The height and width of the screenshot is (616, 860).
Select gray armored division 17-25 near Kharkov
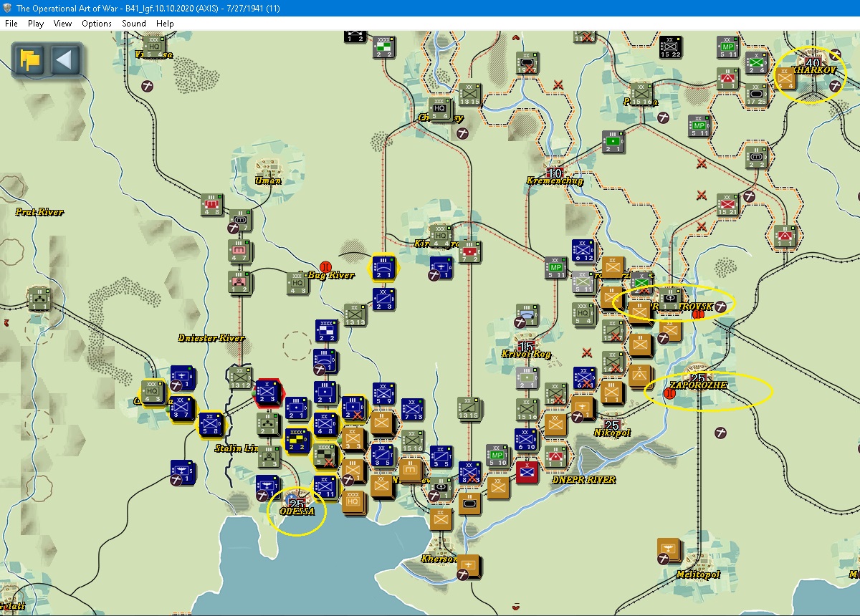coord(756,95)
